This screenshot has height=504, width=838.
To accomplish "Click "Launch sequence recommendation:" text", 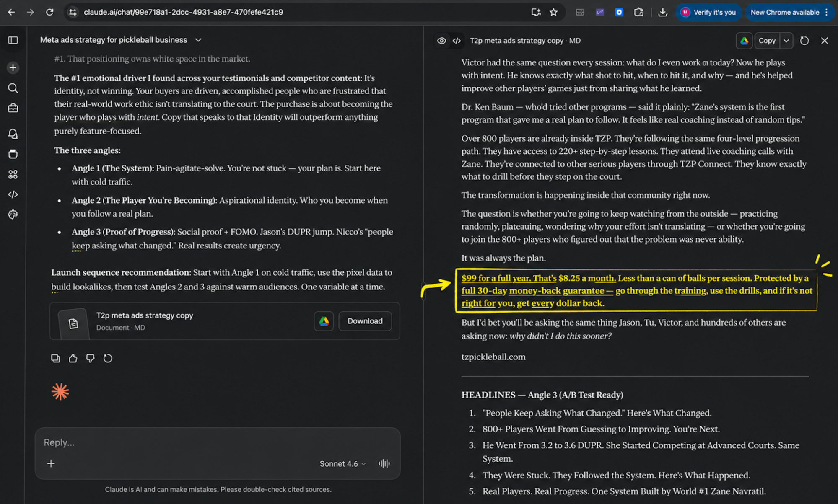I will tap(121, 273).
